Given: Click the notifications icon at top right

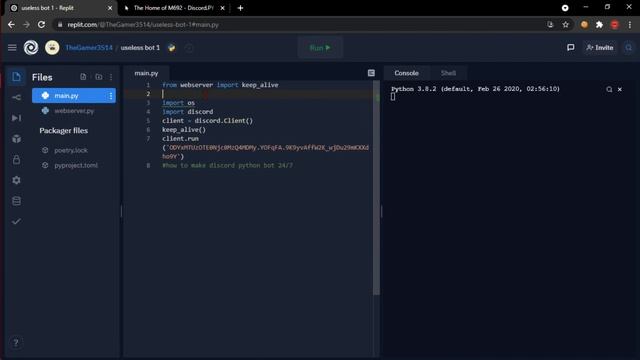Looking at the screenshot, I should coord(629,48).
